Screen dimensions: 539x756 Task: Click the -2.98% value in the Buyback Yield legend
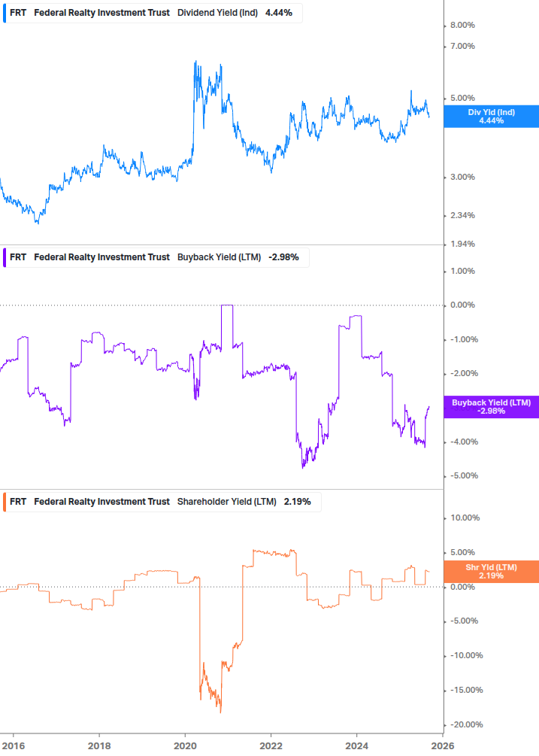pyautogui.click(x=283, y=257)
